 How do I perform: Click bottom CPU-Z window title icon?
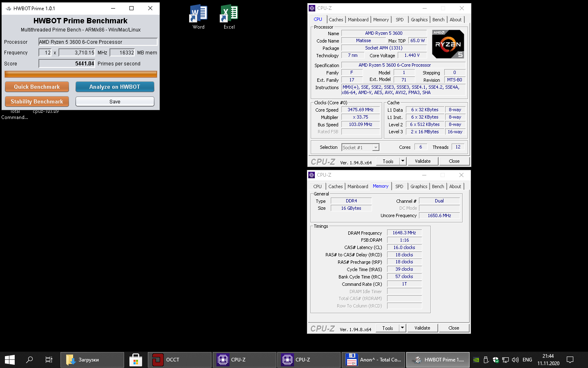tap(312, 175)
